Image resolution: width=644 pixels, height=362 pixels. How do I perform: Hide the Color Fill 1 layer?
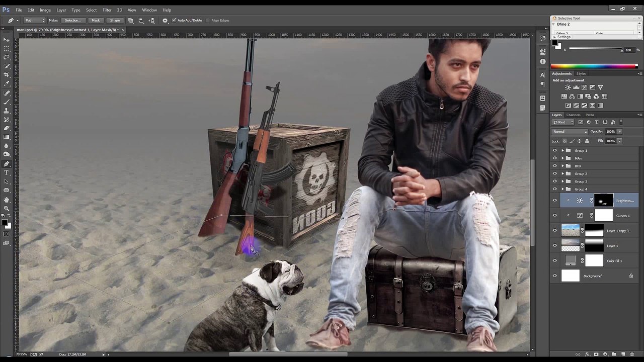pos(555,260)
